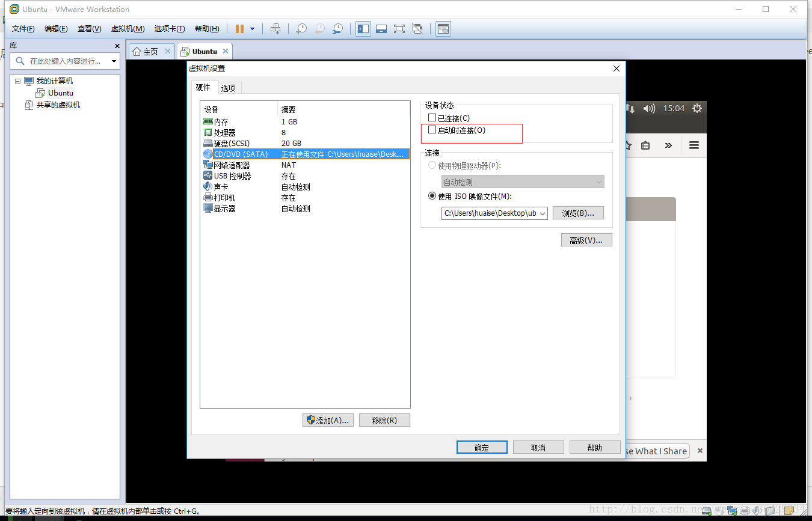Open the Snapshot Manager wrench-clock icon
Viewport: 812px width, 521px height.
(x=338, y=29)
